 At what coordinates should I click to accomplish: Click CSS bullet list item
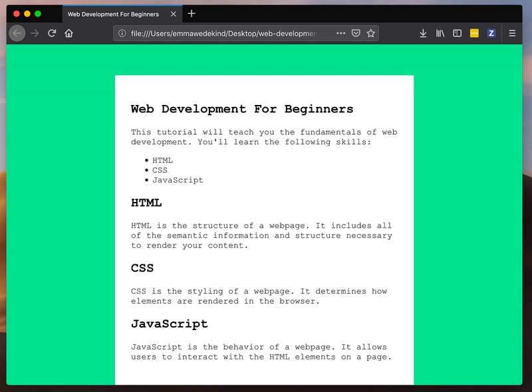tap(160, 170)
